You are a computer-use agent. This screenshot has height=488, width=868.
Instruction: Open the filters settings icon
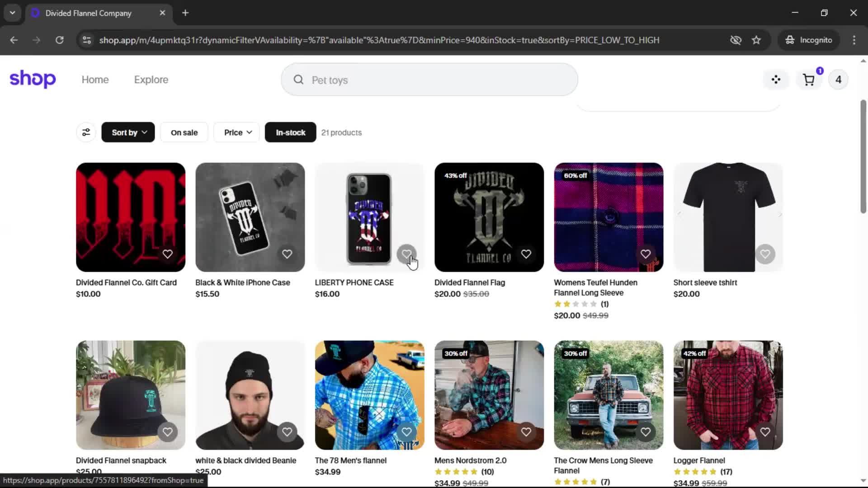[86, 132]
